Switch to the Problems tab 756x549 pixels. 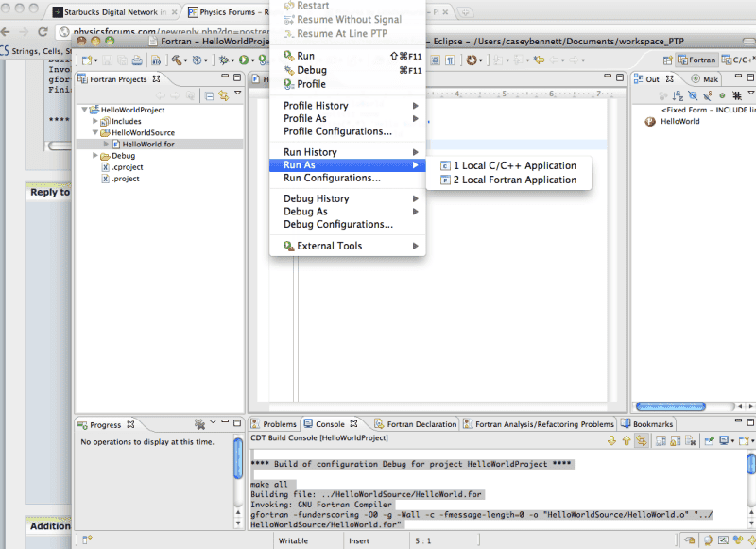[273, 424]
